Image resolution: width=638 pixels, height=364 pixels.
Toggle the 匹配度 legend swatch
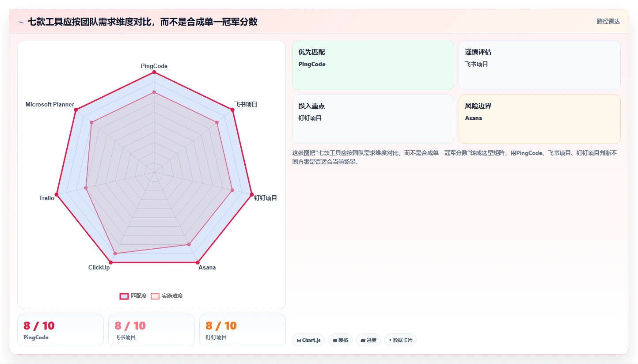pyautogui.click(x=124, y=296)
